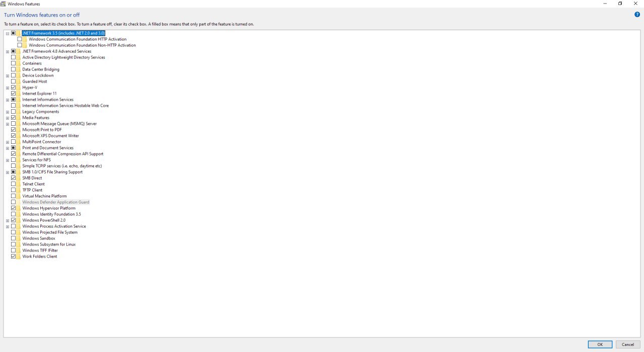Select "Windows Communication Foundation HTTP Activation" text
Screen dimensions: 644x352
pyautogui.click(x=77, y=39)
